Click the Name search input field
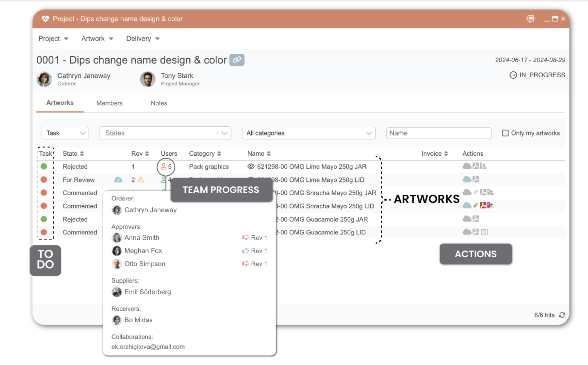The image size is (588, 365). pyautogui.click(x=438, y=133)
